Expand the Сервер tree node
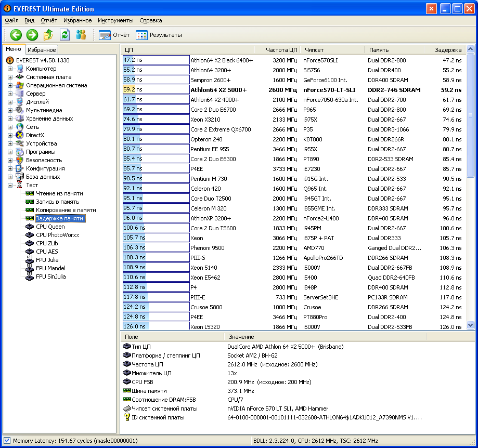478x448 pixels. (10, 94)
